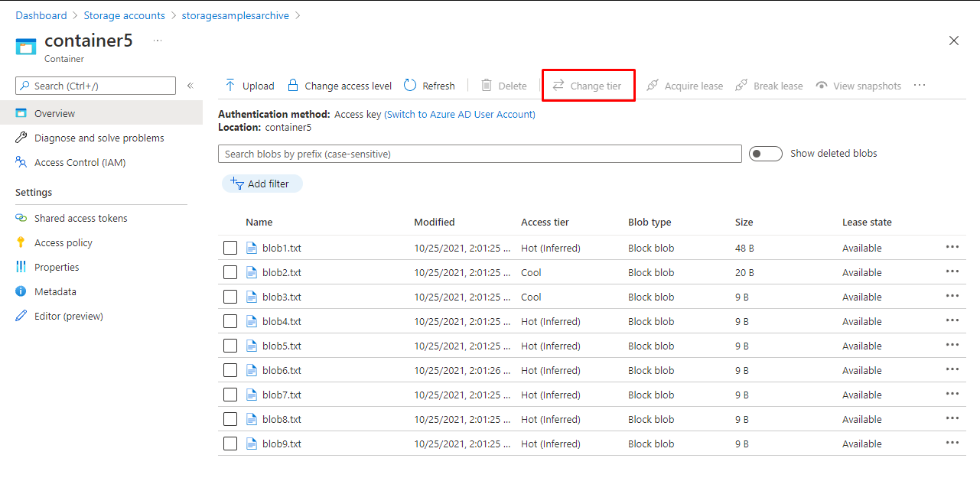The image size is (980, 481).
Task: Open the ellipsis next to container5 title
Action: [x=158, y=41]
